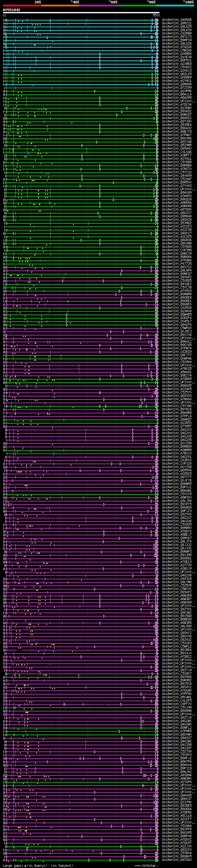Open hit UniRef100_Q9M2Z1

[x=177, y=23]
